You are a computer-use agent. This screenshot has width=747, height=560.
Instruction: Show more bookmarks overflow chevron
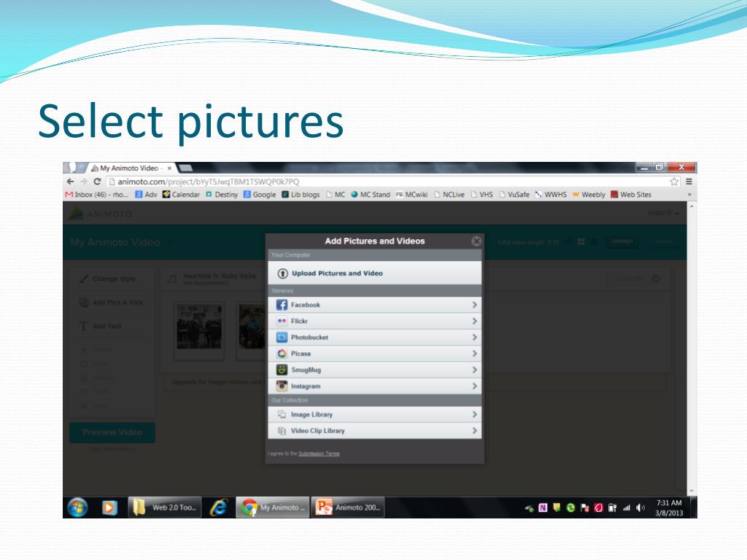(689, 194)
